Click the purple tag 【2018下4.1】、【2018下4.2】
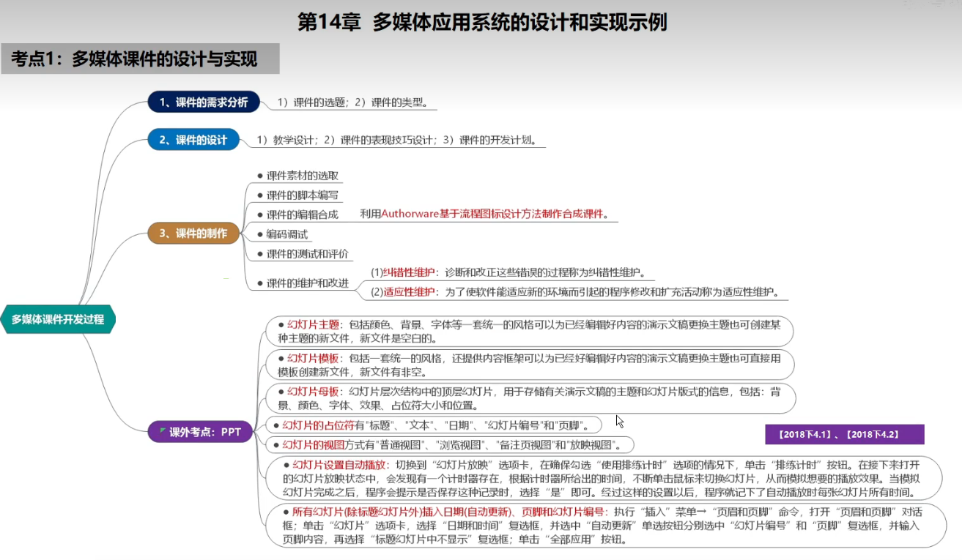This screenshot has height=560, width=962. pyautogui.click(x=845, y=434)
